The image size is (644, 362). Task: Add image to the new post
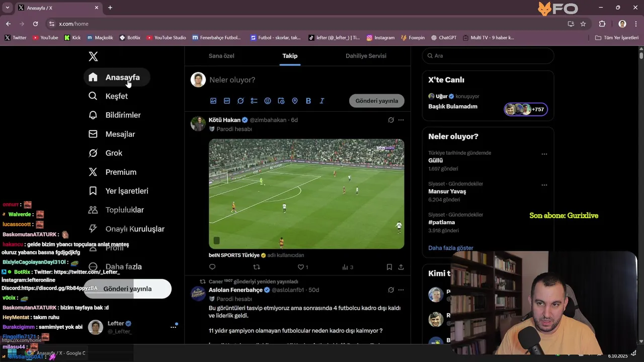point(213,101)
